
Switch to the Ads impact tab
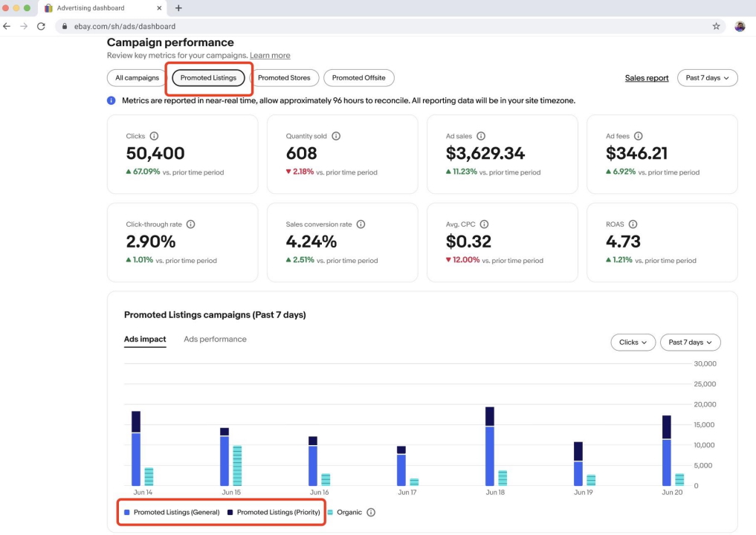point(145,340)
